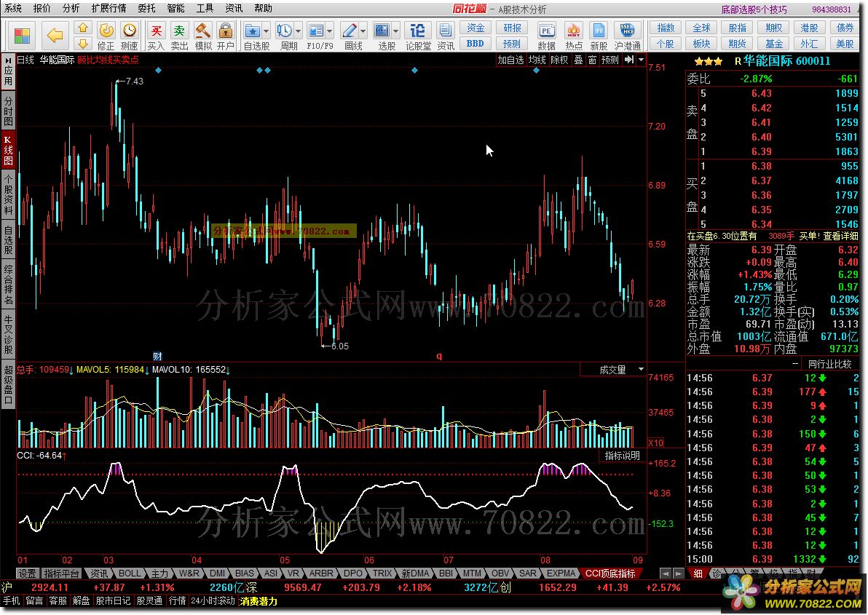This screenshot has width=868, height=615.
Task: Open 底部选股5个技巧 tips link
Action: (x=754, y=9)
